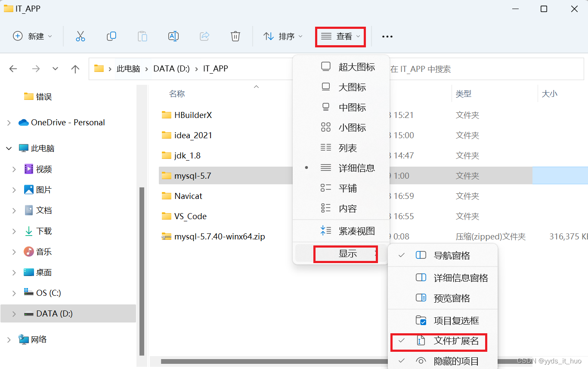
Task: Click the 视频 videos icon in sidebar
Action: click(29, 169)
